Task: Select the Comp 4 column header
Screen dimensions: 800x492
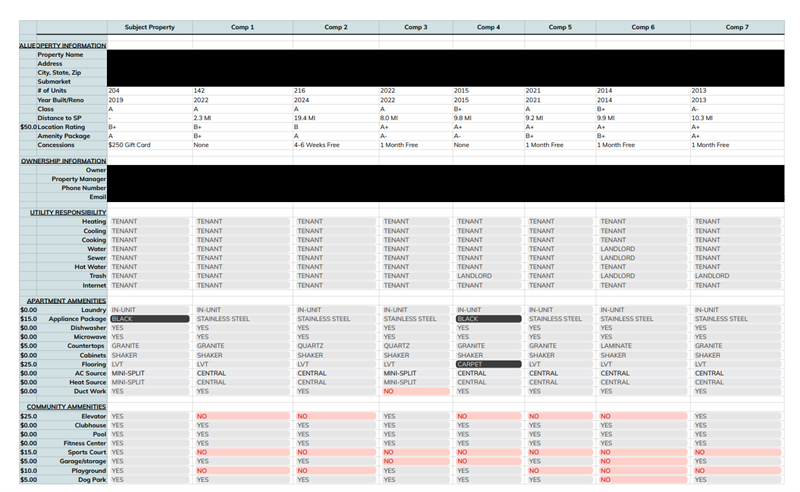Action: [488, 27]
